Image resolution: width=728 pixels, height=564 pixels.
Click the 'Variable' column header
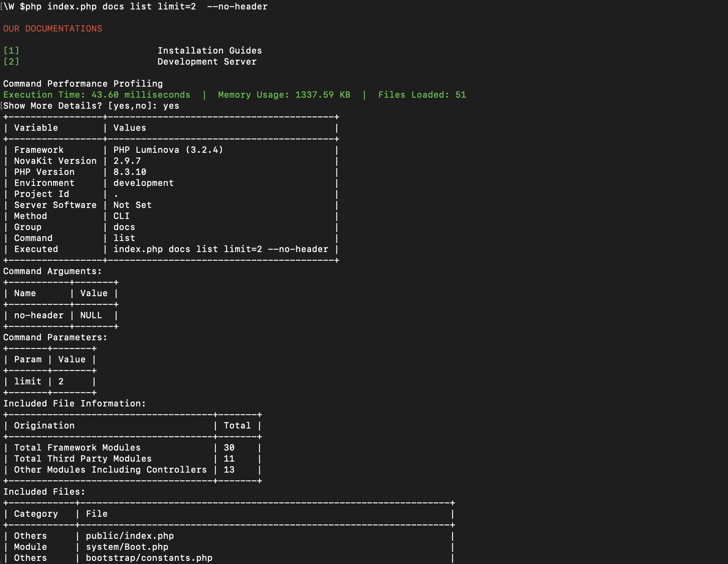(x=36, y=128)
